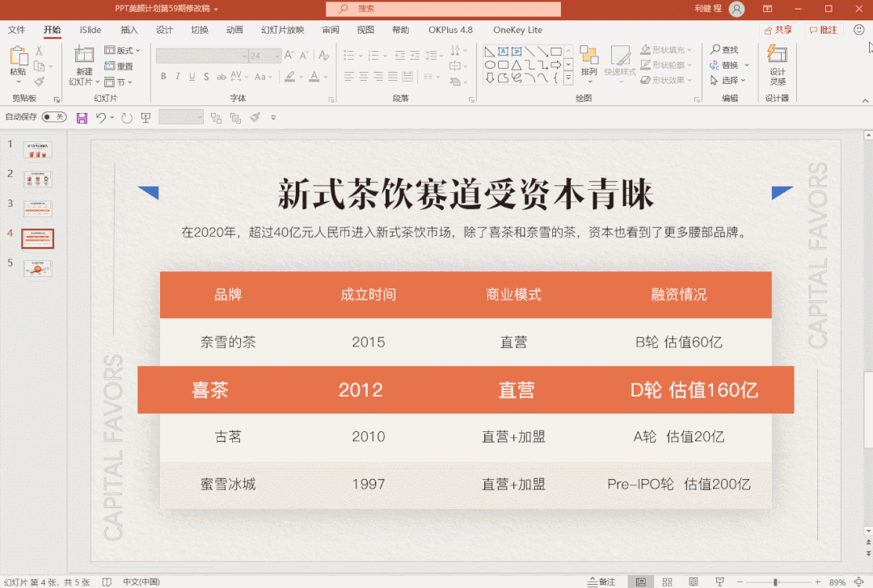Viewport: 873px width, 588px height.
Task: Switch to the OKPlus 4.8 tab
Action: click(x=450, y=30)
